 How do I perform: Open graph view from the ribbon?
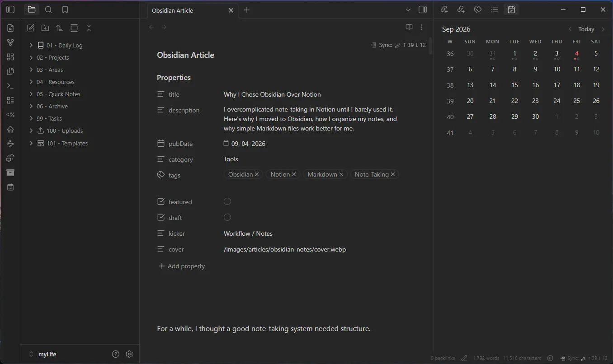tap(10, 42)
